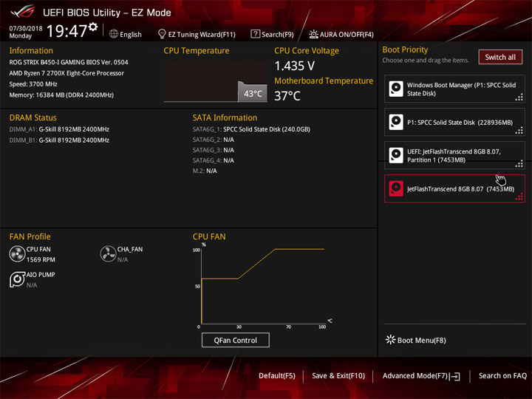Click the language globe icon

pyautogui.click(x=114, y=34)
